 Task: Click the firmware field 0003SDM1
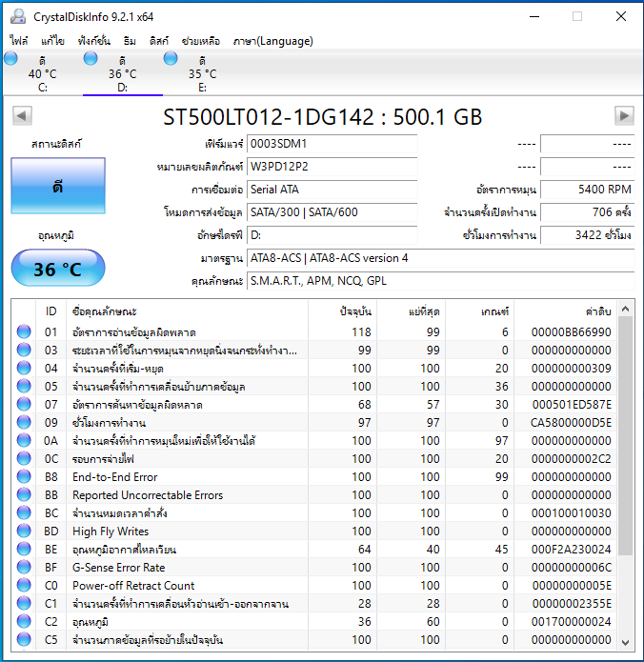point(332,144)
